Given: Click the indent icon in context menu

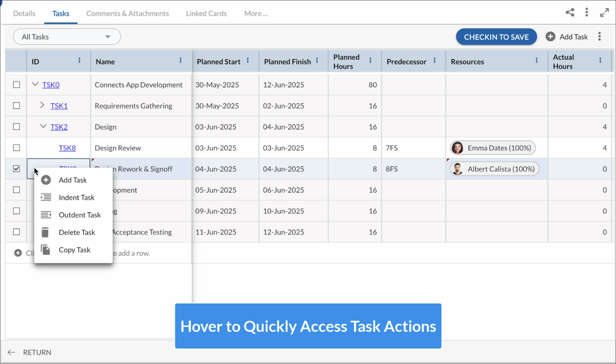Looking at the screenshot, I should pyautogui.click(x=46, y=197).
